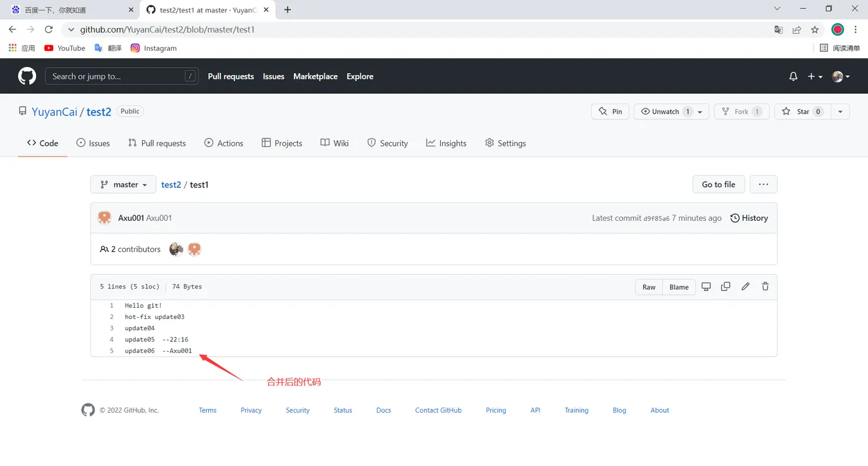Open Pull requests in top navigation

coord(231,76)
